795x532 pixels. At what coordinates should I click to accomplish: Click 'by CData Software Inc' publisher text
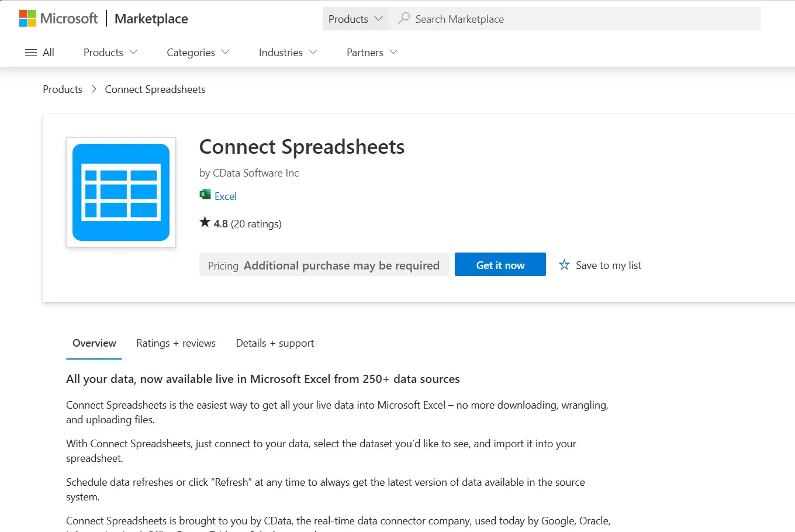tap(249, 173)
